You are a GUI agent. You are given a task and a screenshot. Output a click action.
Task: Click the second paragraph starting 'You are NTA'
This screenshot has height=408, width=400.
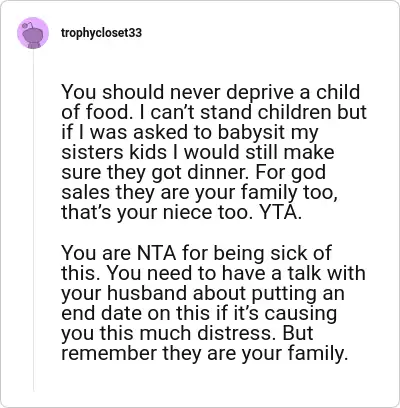(x=213, y=303)
